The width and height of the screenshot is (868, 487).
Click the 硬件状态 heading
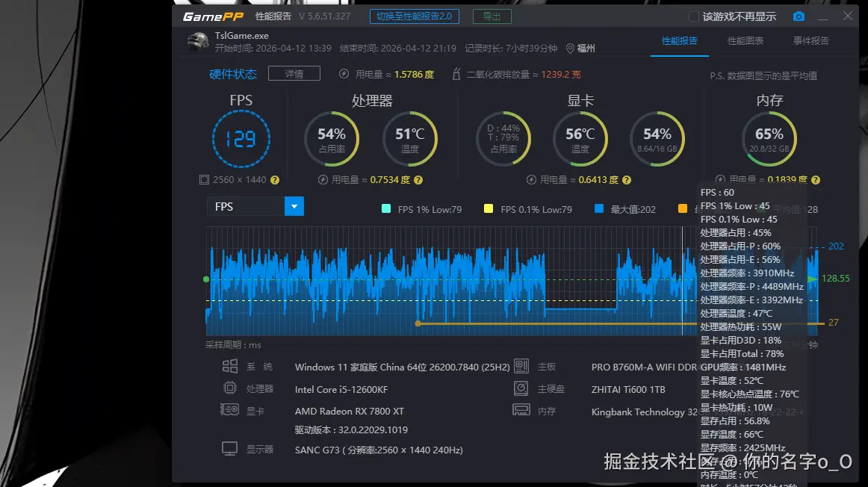pos(233,74)
